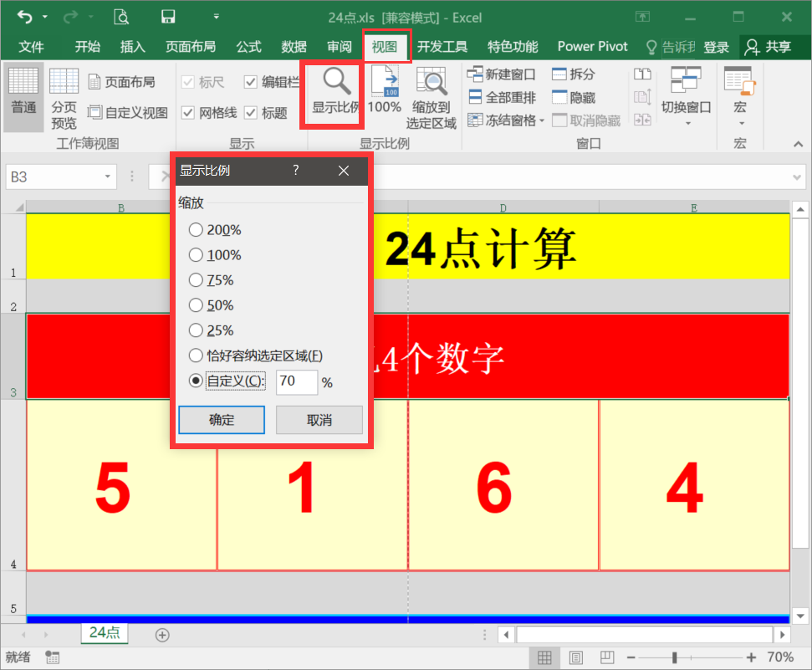Click the zoom dialog help question mark
Viewport: 812px width, 670px height.
[x=296, y=170]
